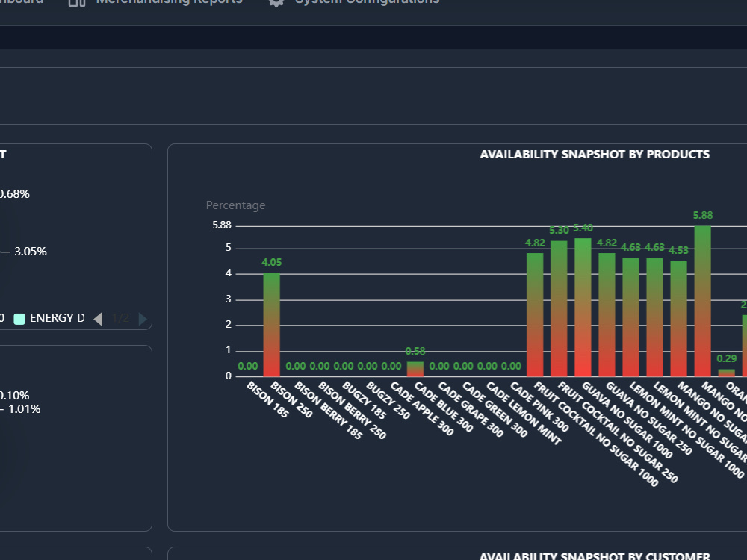Select the bar valued 4.53
Image resolution: width=747 pixels, height=560 pixels.
(678, 319)
